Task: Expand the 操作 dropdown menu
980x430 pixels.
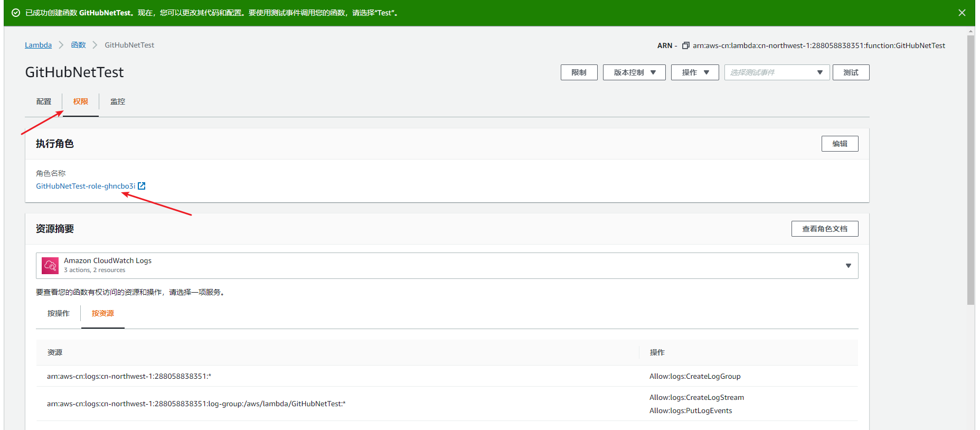Action: (695, 72)
